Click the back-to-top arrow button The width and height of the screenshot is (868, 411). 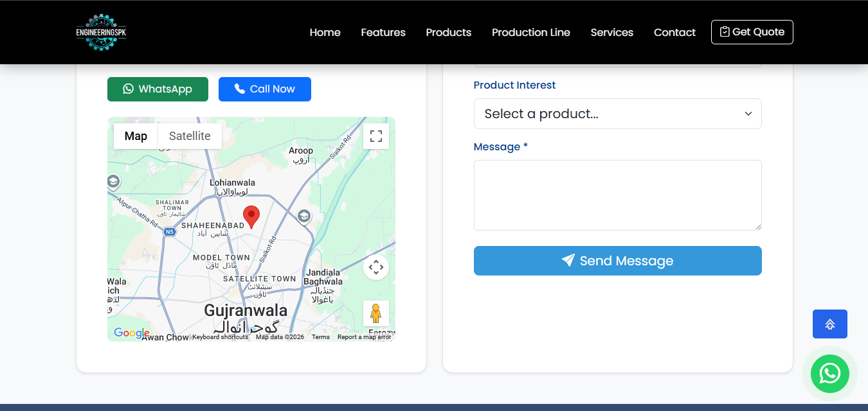(x=829, y=324)
